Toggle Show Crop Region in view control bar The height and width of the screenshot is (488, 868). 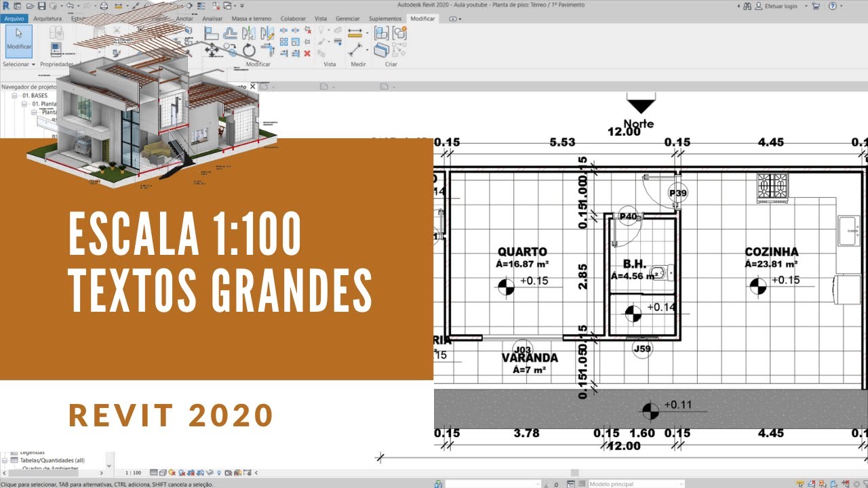(200, 472)
